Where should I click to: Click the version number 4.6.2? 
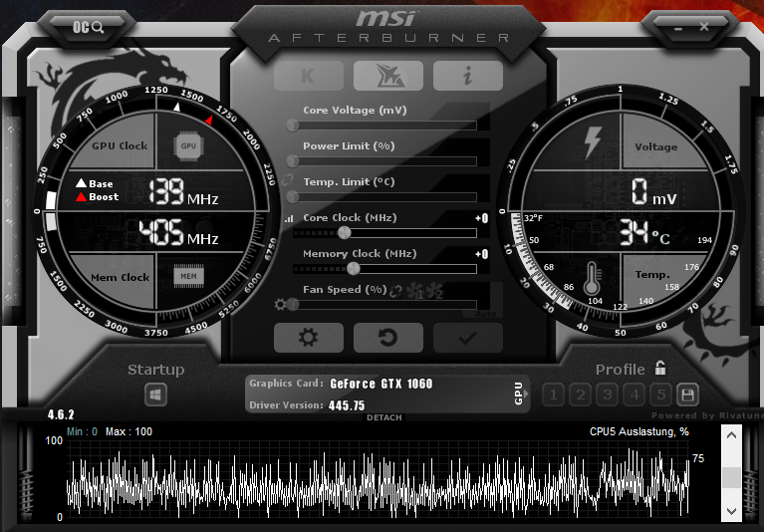[x=61, y=414]
